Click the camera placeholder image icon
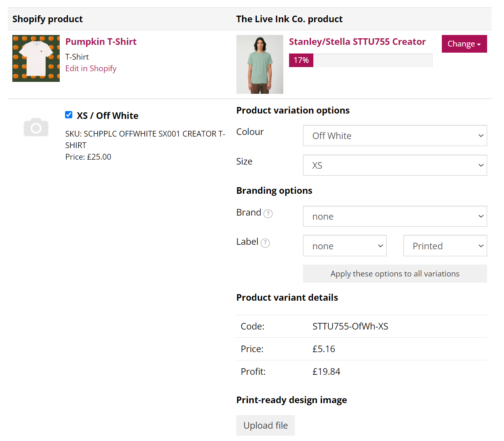The width and height of the screenshot is (504, 441). click(36, 127)
